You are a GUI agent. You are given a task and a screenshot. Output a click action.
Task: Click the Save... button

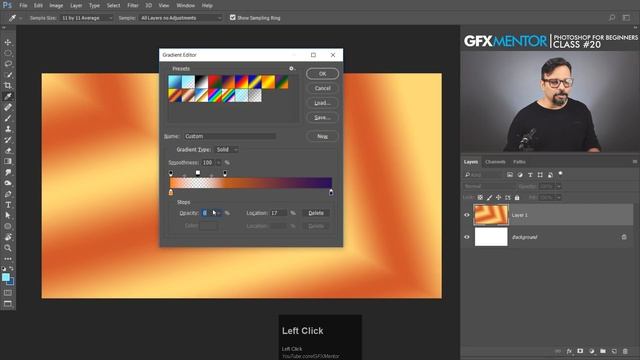322,118
